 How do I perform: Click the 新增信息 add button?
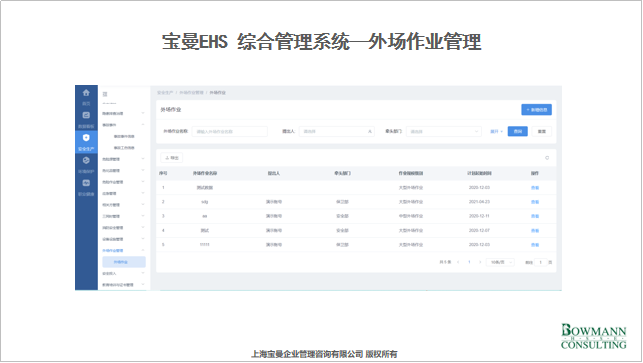(536, 110)
